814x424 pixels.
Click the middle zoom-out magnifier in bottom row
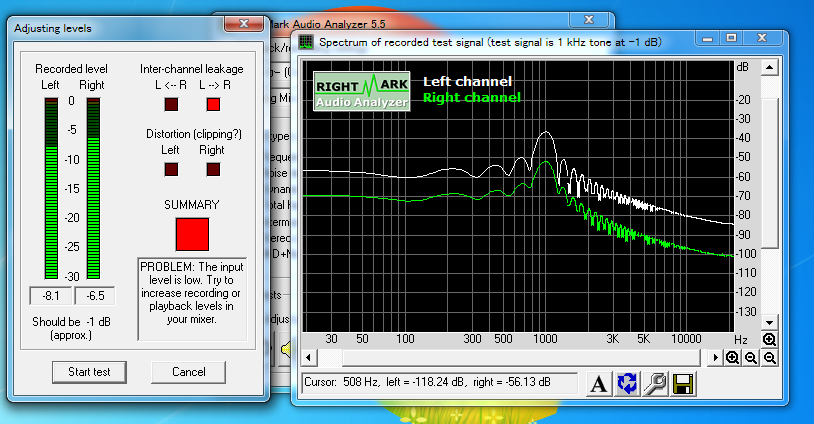coord(751,358)
